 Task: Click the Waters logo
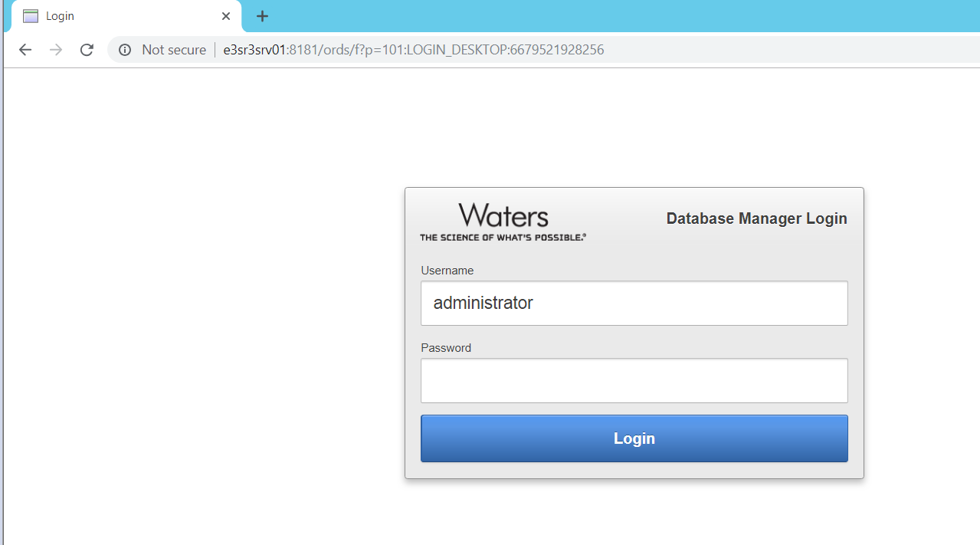pos(503,215)
